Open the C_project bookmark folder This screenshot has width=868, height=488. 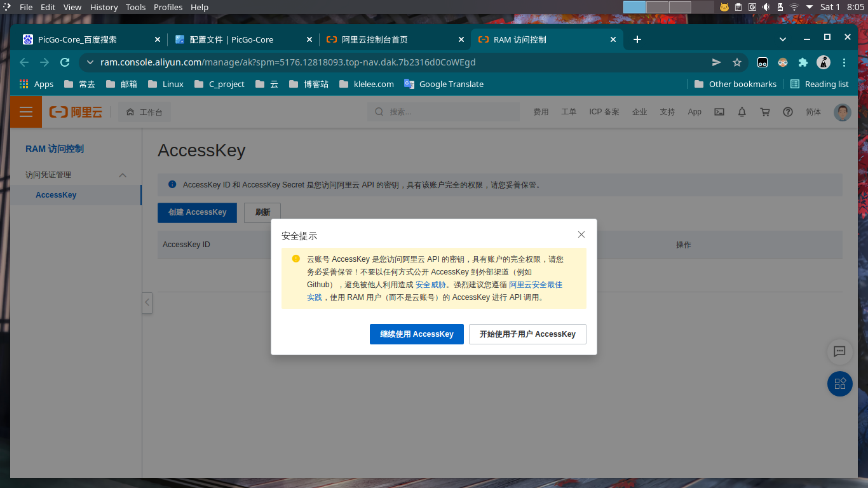[219, 84]
